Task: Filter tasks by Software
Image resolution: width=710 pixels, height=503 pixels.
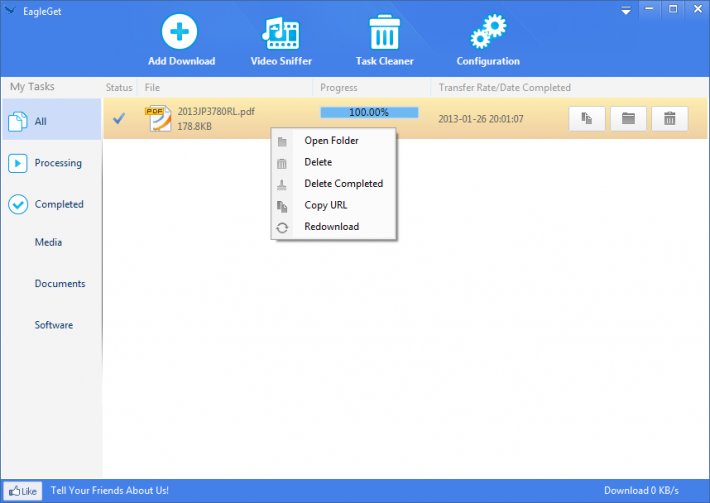Action: tap(54, 325)
